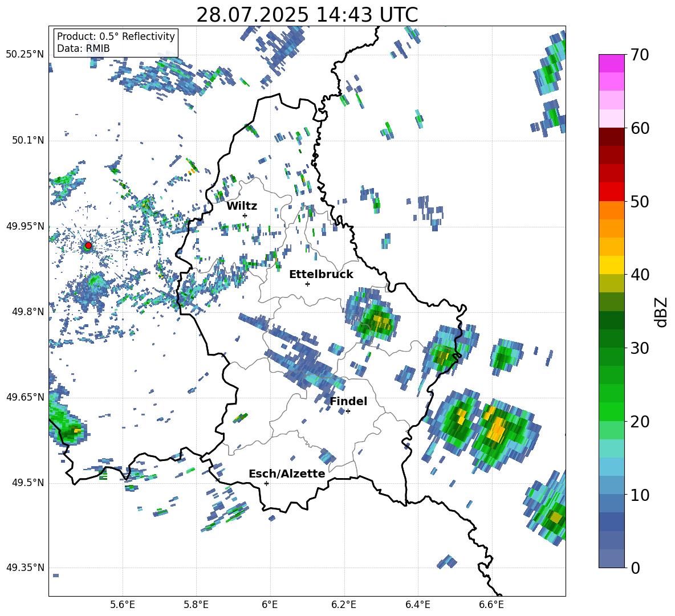Click the 6.4°E longitude label
675x616 pixels.
coord(417,605)
